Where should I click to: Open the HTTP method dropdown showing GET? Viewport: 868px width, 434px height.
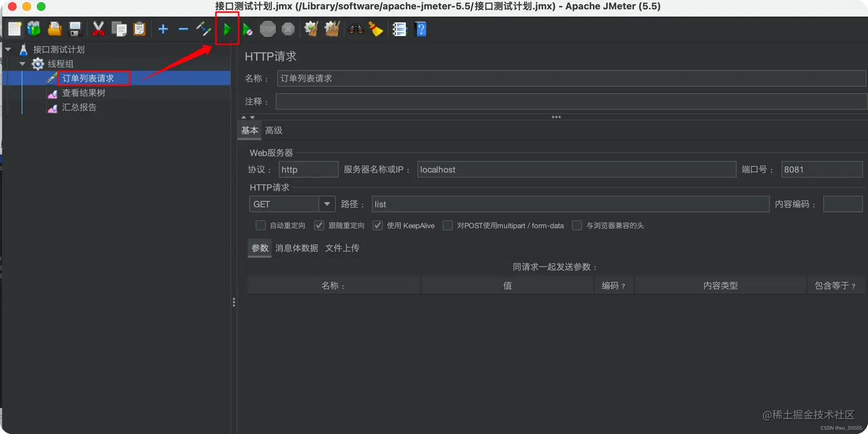327,204
